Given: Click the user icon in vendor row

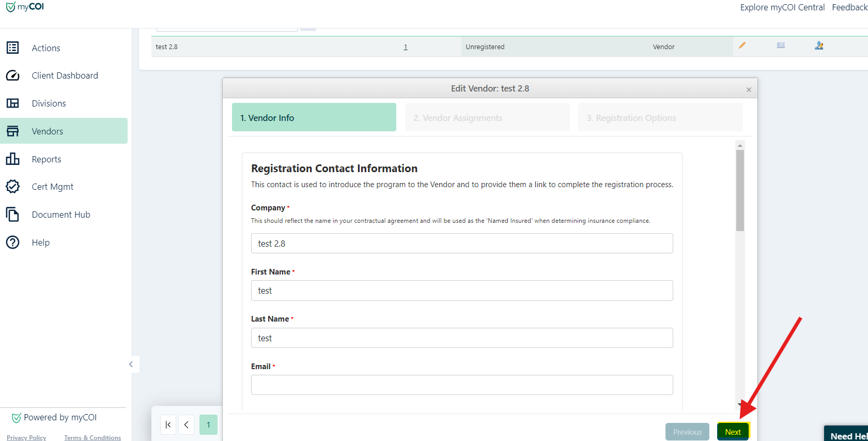Looking at the screenshot, I should pos(819,45).
